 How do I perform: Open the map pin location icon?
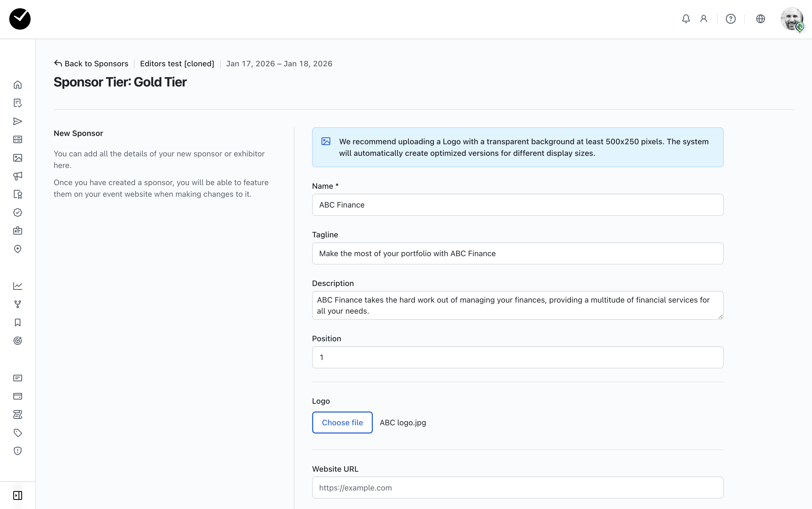[17, 249]
